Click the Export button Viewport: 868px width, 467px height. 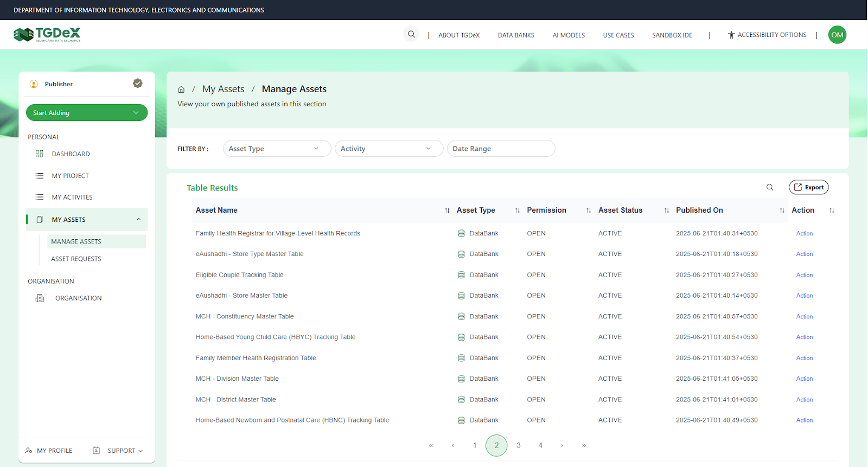click(x=808, y=188)
